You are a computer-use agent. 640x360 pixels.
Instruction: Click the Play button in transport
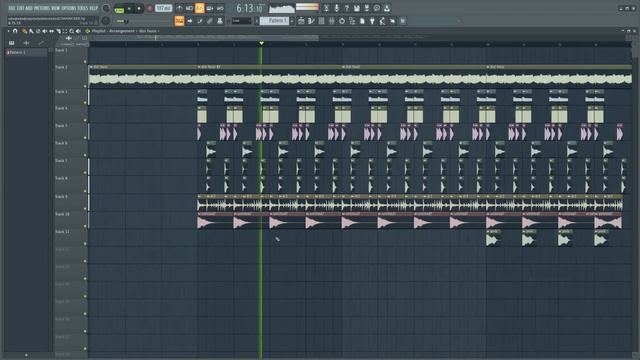click(x=129, y=8)
